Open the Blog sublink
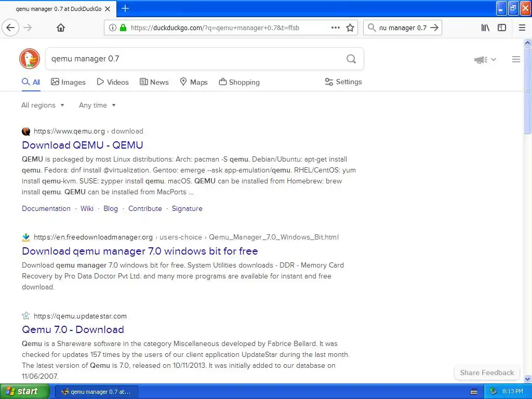 tap(111, 209)
